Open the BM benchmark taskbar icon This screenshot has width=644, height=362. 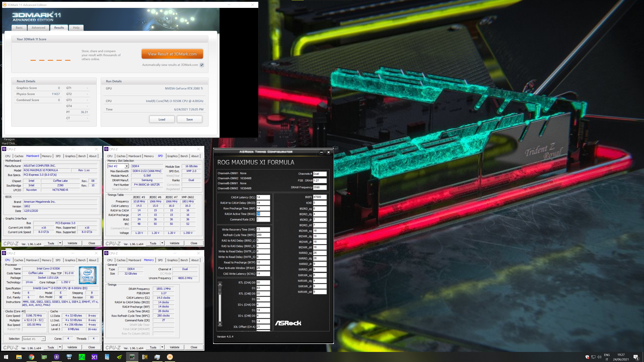pos(145,357)
